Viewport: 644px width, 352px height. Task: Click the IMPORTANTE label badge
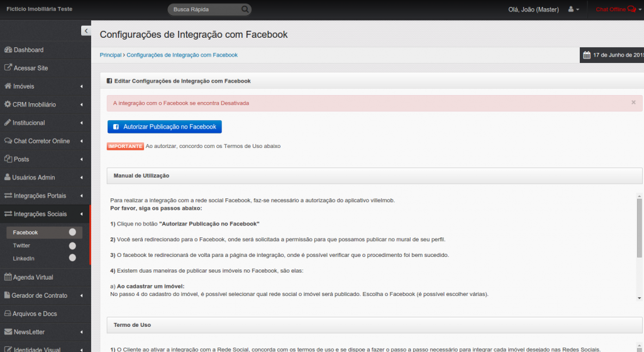[x=125, y=146]
